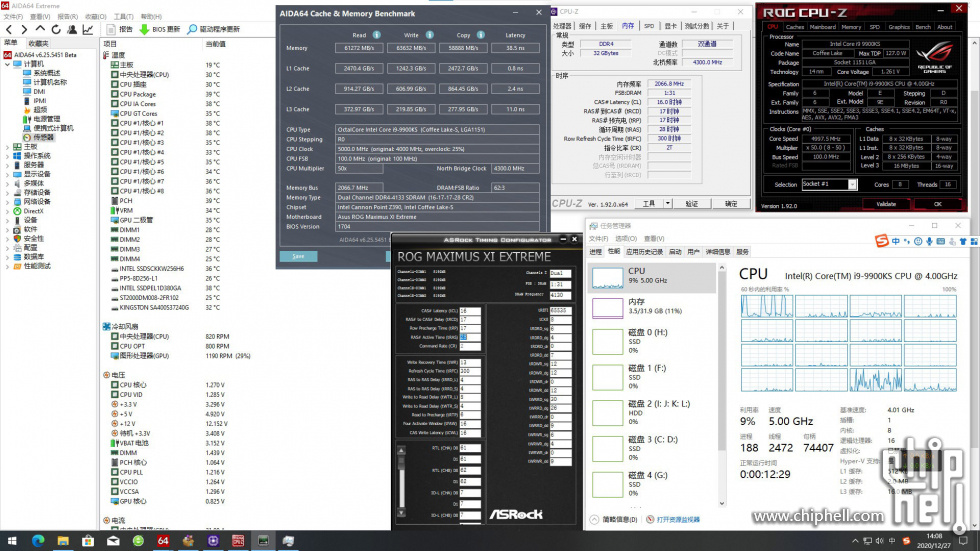The image size is (980, 551).
Task: Switch to 启动 tab in Task Manager
Action: tap(675, 252)
